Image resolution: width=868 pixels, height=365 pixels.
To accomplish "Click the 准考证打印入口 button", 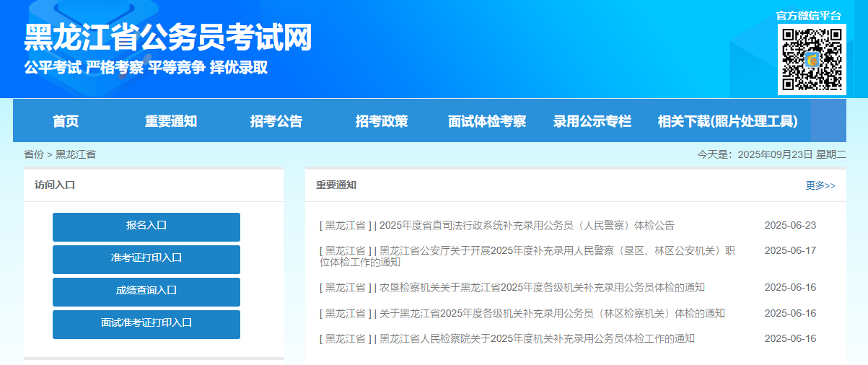I will [146, 259].
